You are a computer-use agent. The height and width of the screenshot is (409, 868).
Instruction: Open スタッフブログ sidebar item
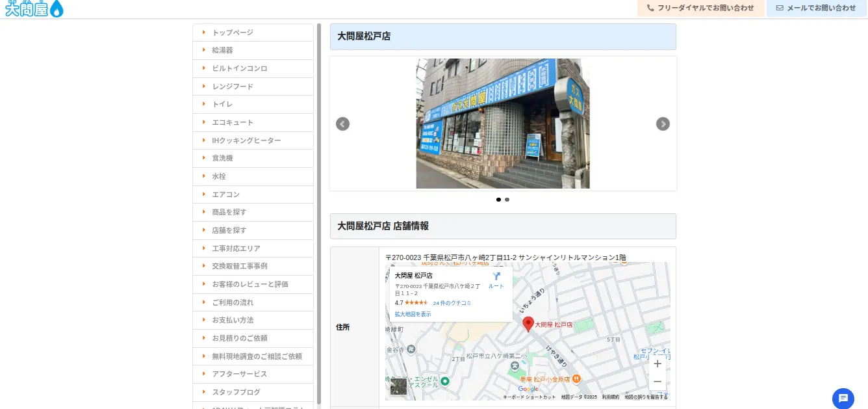click(x=253, y=392)
